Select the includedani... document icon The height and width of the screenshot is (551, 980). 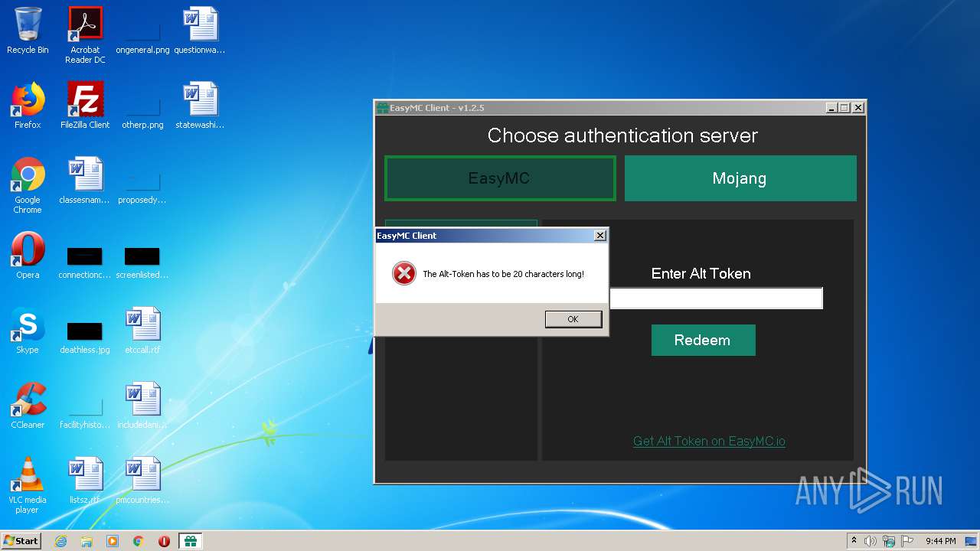(x=142, y=406)
